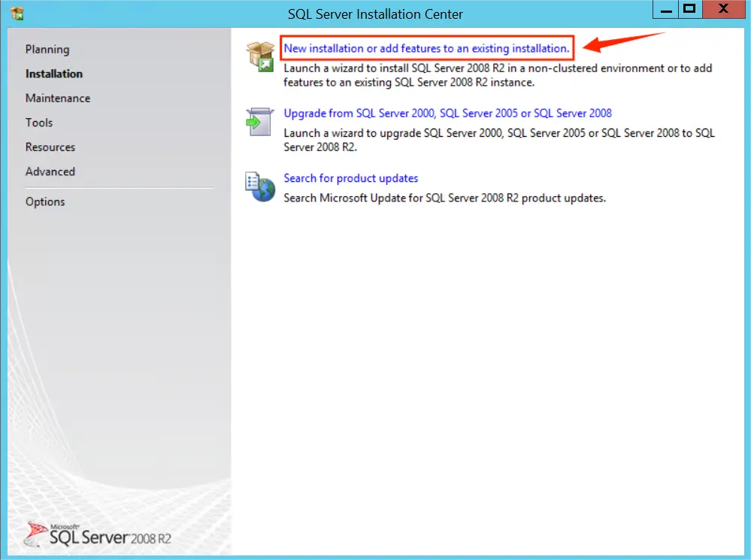Click the wizard description text under new installation
This screenshot has width=751, height=560.
coord(496,74)
